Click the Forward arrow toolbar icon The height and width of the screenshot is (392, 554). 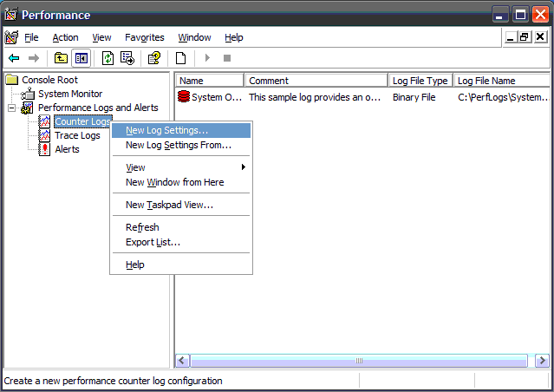point(34,58)
